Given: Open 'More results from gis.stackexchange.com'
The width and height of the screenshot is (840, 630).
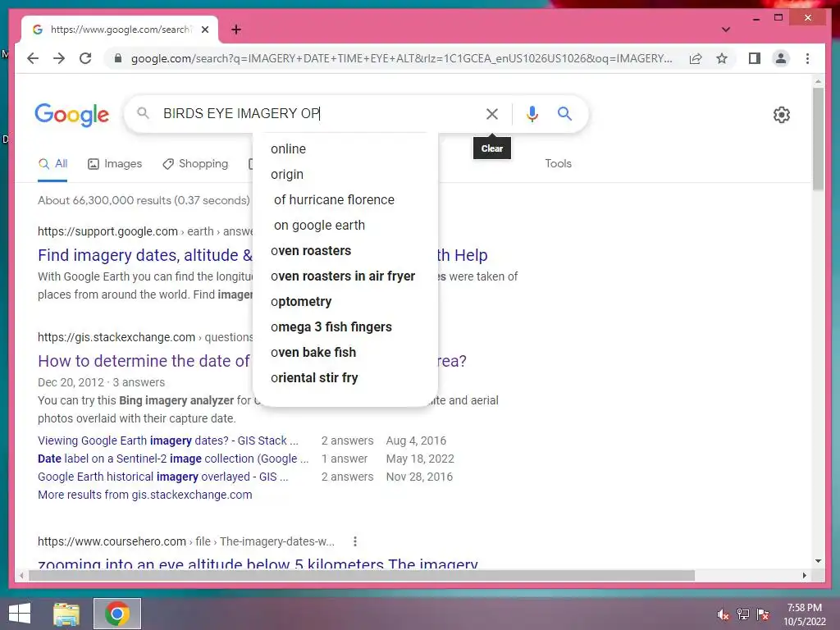Looking at the screenshot, I should (144, 495).
